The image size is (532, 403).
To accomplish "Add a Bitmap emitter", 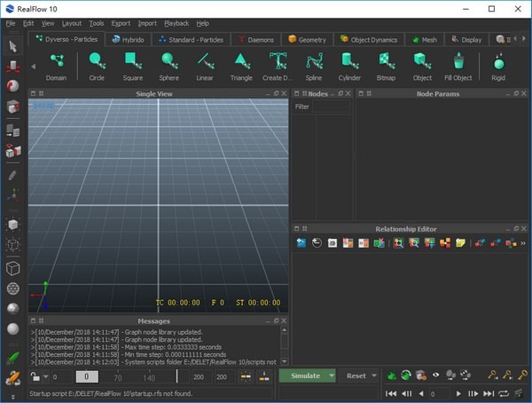I will coord(386,67).
